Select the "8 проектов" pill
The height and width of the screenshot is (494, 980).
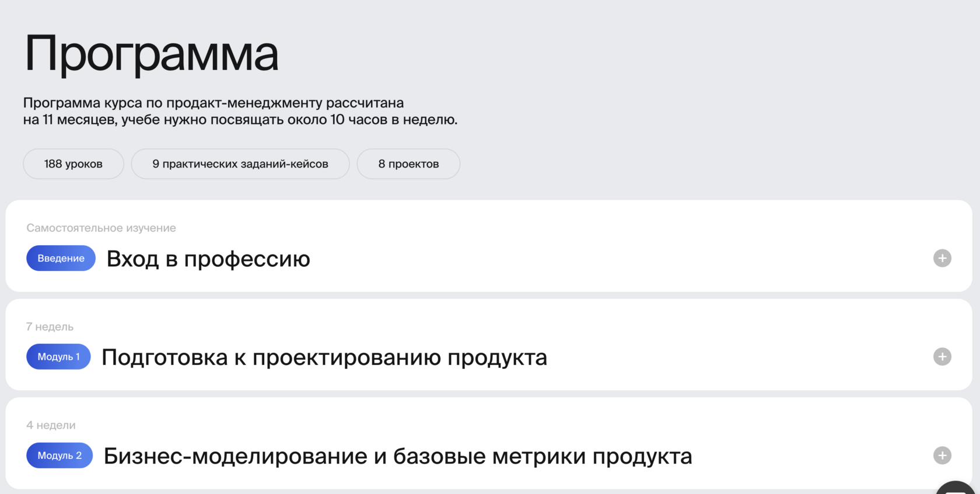[408, 164]
